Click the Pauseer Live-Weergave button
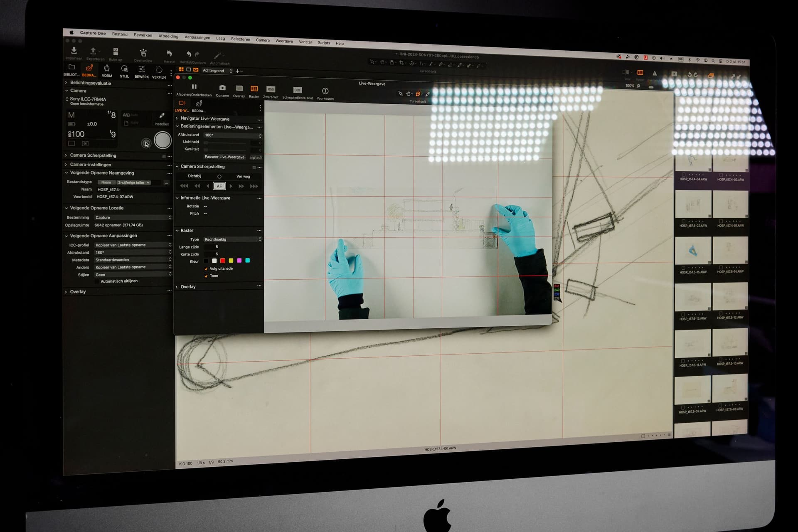 224,157
